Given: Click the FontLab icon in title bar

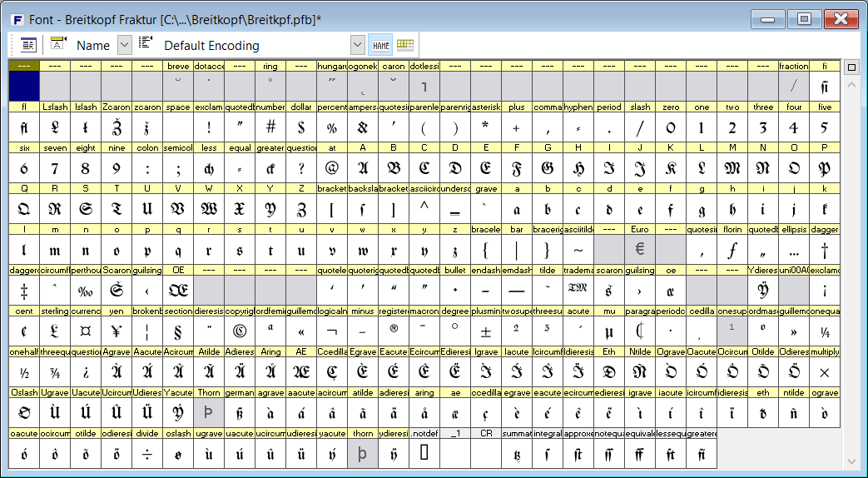Looking at the screenshot, I should tap(16, 19).
